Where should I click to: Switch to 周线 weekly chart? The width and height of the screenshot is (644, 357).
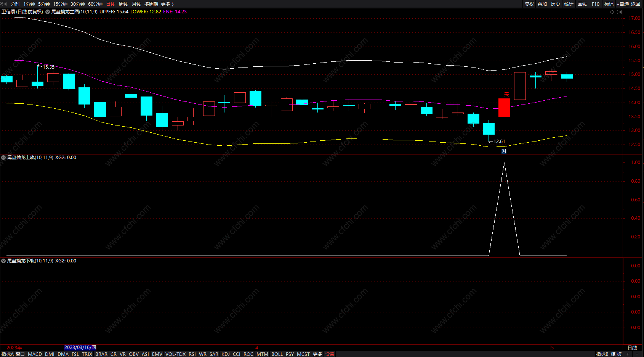pos(123,4)
